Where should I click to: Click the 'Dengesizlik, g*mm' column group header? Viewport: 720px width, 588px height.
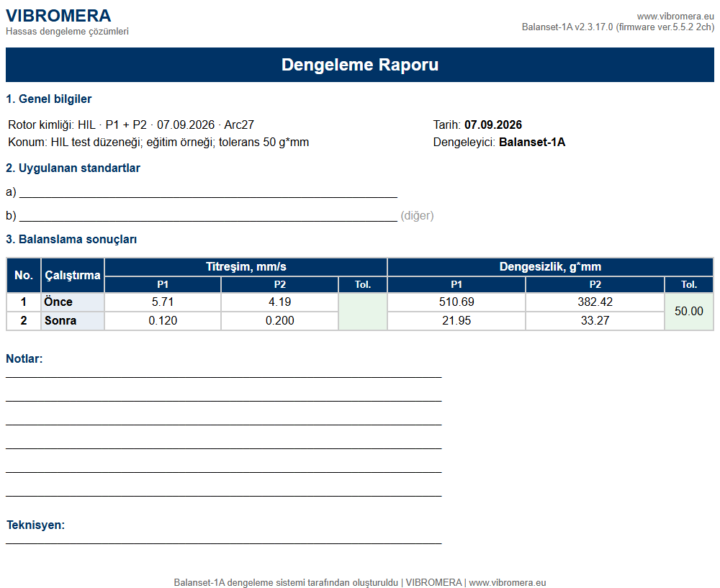click(x=550, y=267)
